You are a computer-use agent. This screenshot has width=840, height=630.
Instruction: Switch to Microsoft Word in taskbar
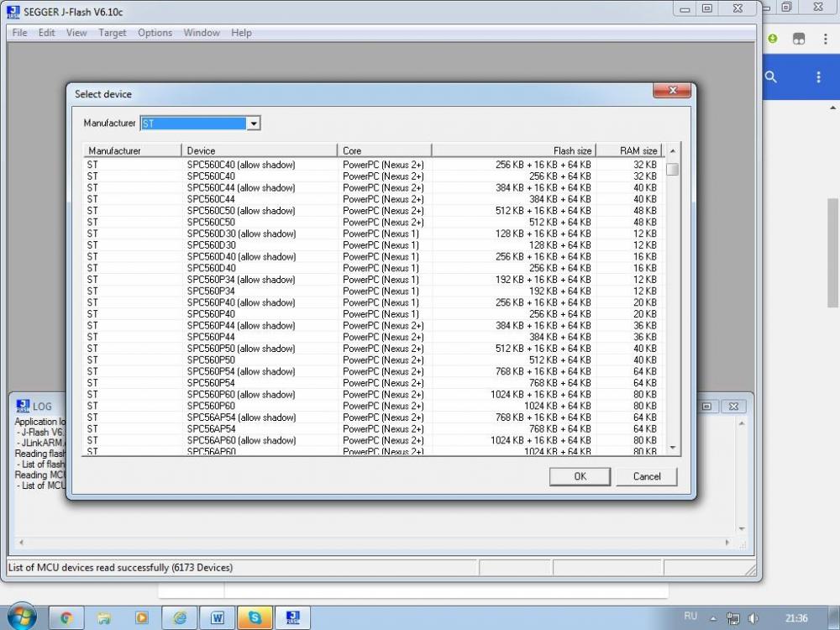click(217, 617)
